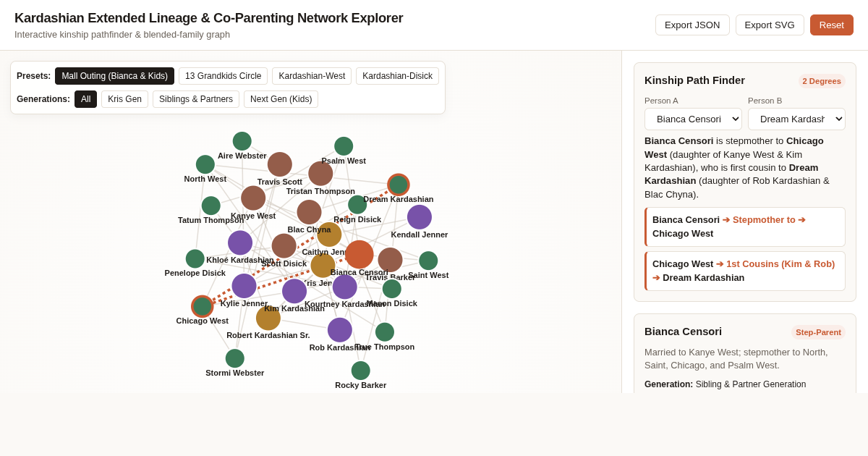Select the Kourtney Kardashian node

tap(345, 287)
